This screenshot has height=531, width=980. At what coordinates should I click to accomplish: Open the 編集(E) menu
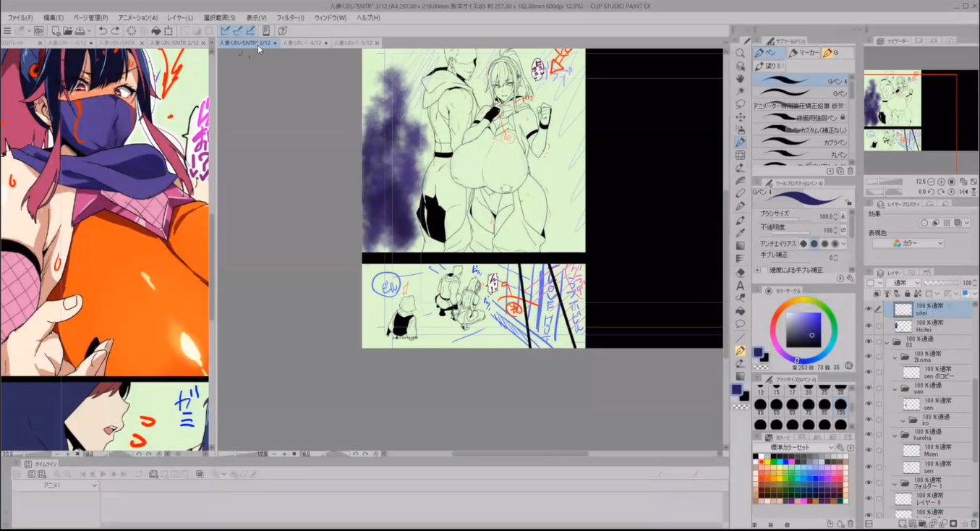pos(54,17)
